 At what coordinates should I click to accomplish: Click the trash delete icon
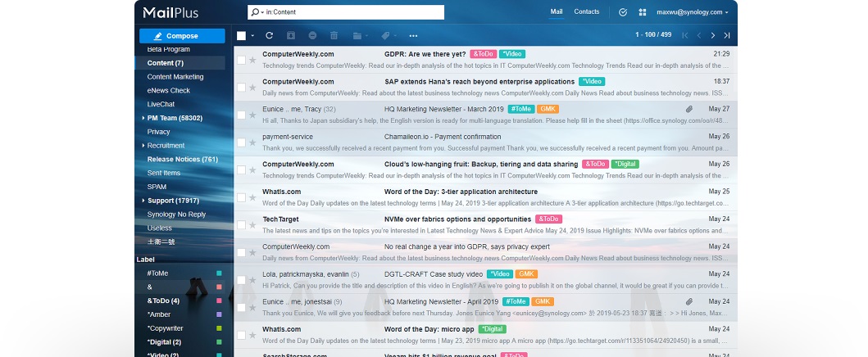point(334,35)
